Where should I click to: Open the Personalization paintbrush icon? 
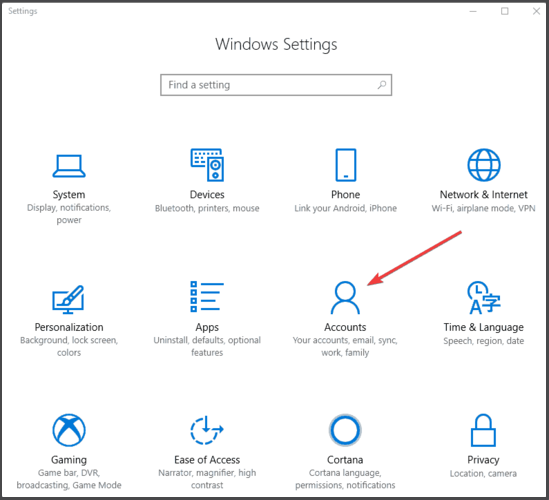click(68, 299)
